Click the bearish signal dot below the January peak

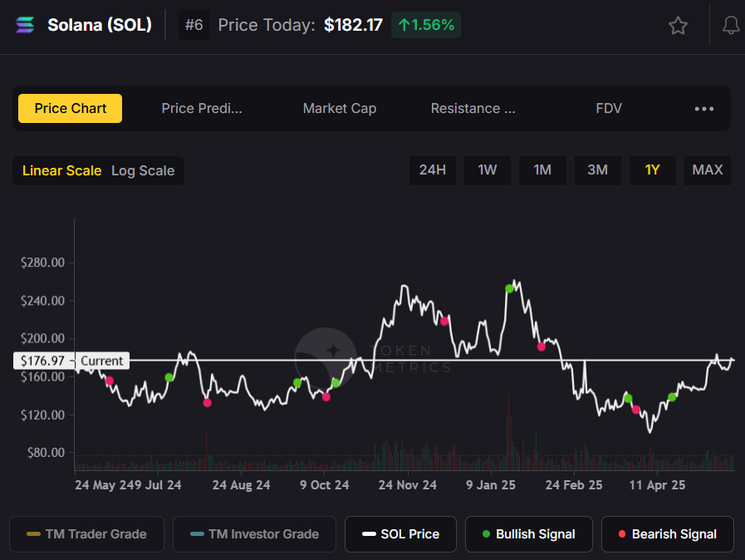(542, 346)
